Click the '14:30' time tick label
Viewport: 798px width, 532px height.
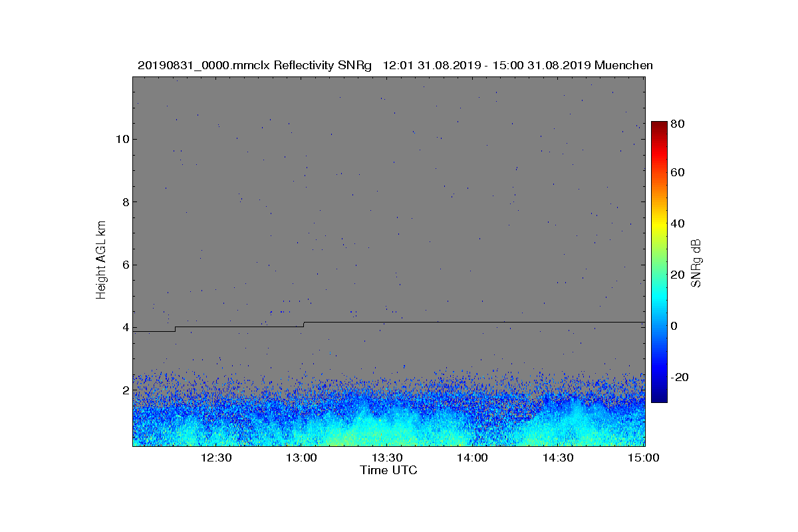559,458
